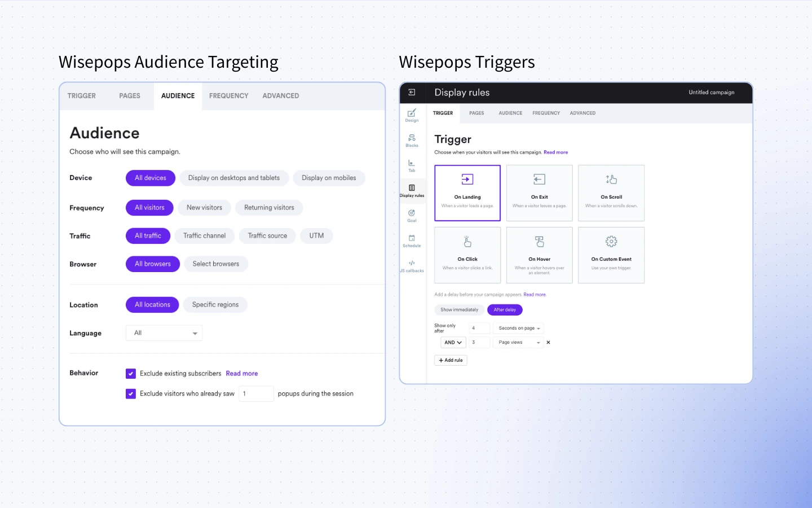
Task: Remove the Page views rule with X
Action: point(548,343)
